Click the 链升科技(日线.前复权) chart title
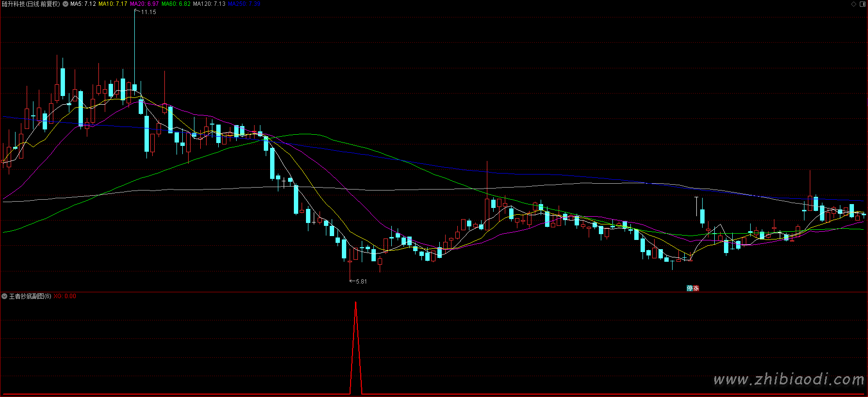Screen dimensions: 868x397 click(31, 4)
